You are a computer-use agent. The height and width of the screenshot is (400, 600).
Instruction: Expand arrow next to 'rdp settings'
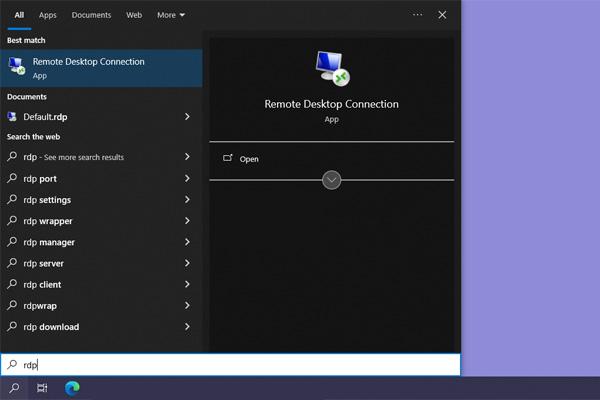click(187, 199)
